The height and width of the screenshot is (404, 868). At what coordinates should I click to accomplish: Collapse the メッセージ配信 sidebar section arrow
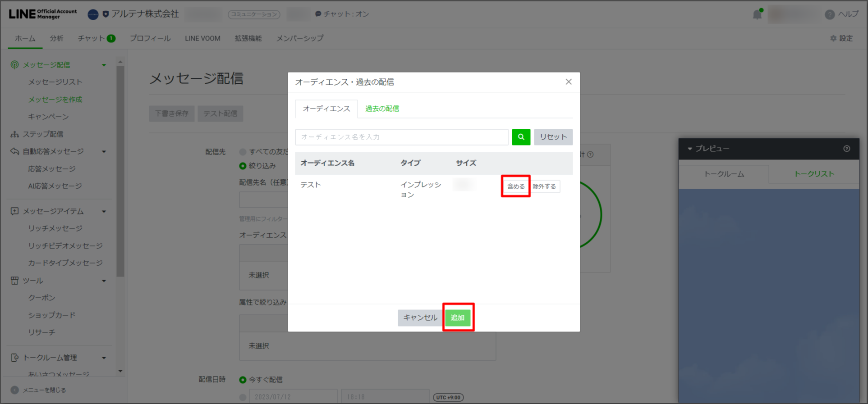[x=104, y=65]
